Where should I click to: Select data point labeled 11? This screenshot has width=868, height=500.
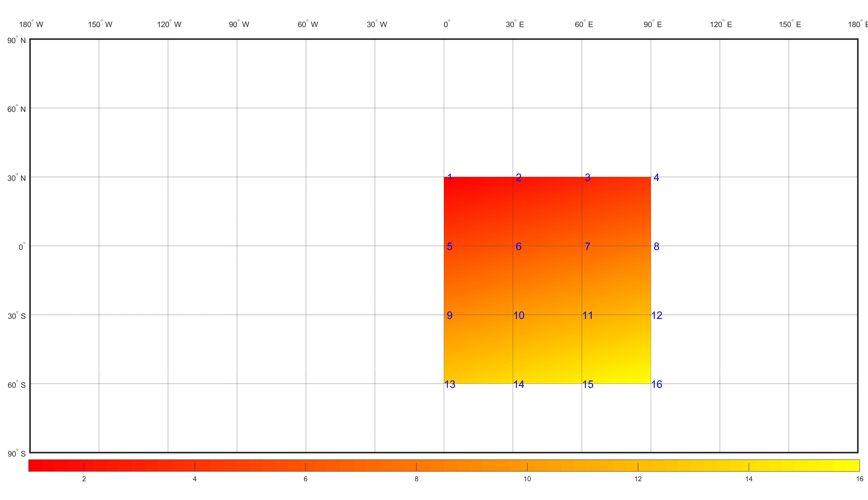(x=588, y=316)
